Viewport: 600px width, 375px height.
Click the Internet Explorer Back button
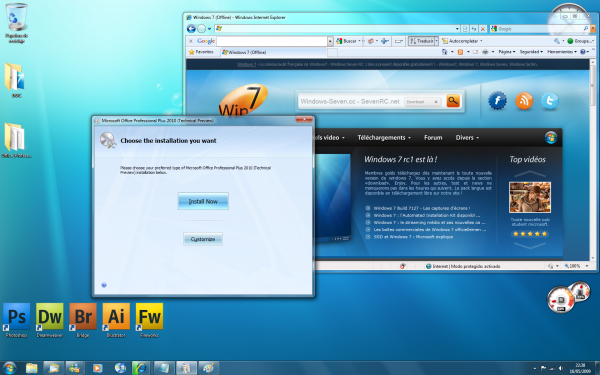(x=191, y=29)
